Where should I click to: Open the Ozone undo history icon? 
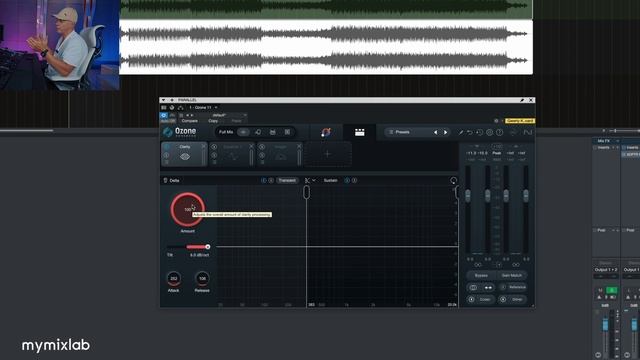[480, 132]
